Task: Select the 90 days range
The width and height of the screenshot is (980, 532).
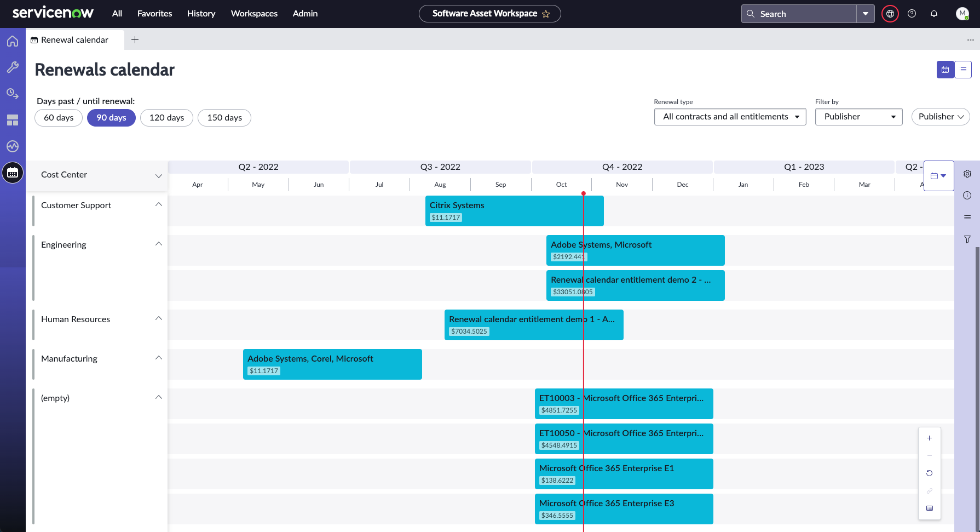Action: [111, 118]
